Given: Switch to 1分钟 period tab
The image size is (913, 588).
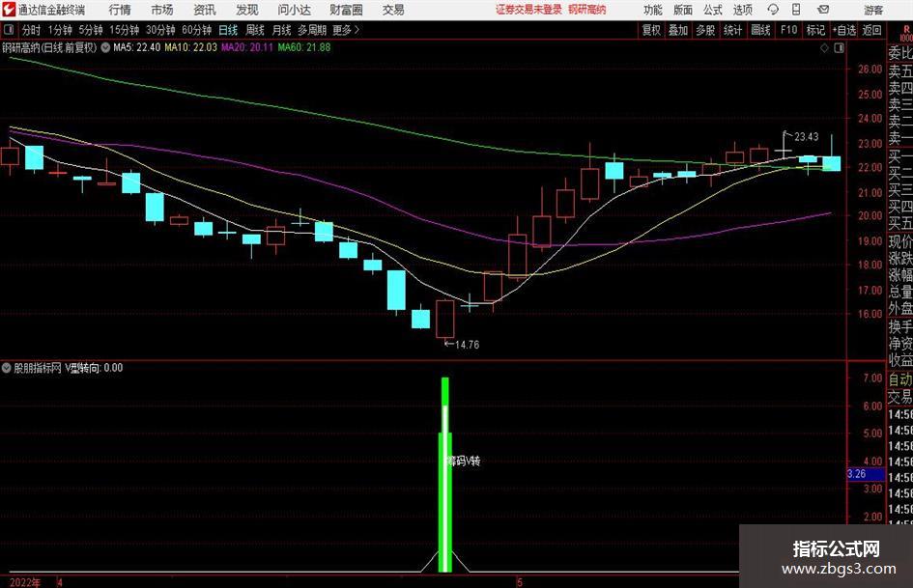Looking at the screenshot, I should pyautogui.click(x=60, y=30).
